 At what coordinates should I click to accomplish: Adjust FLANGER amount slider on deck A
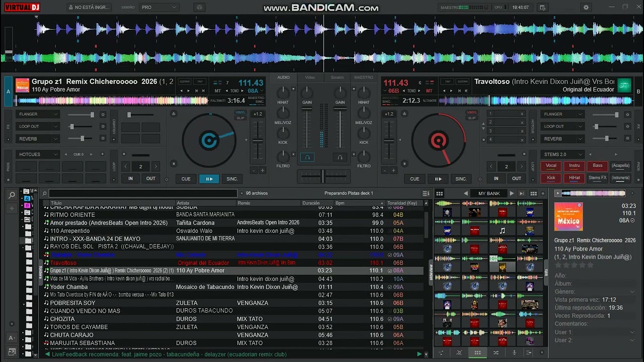click(92, 115)
